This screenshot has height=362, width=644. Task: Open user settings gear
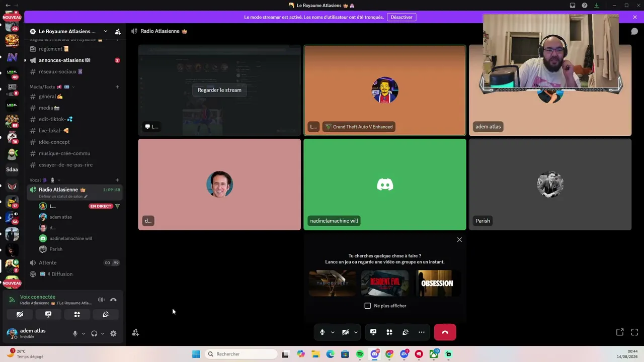pyautogui.click(x=113, y=333)
